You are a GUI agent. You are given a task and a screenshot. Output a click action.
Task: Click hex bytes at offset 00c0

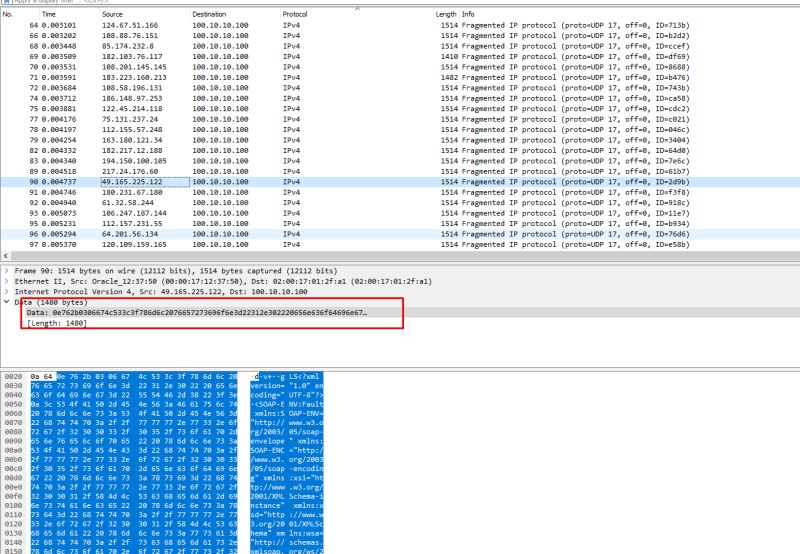134,468
